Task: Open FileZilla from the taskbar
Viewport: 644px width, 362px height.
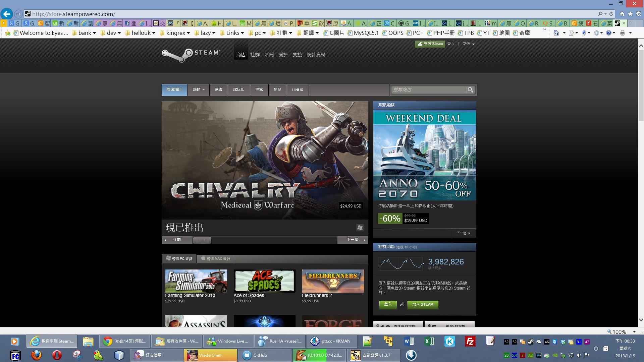Action: (x=470, y=341)
